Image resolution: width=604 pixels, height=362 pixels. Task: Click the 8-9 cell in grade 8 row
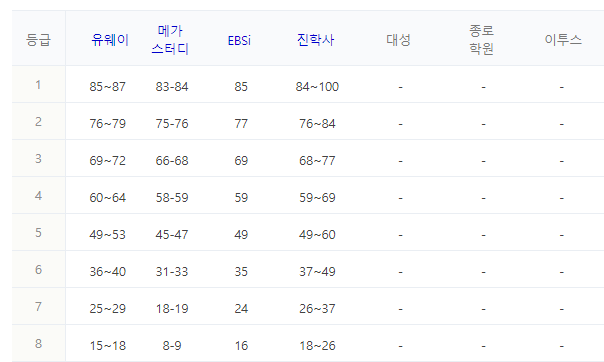[172, 345]
